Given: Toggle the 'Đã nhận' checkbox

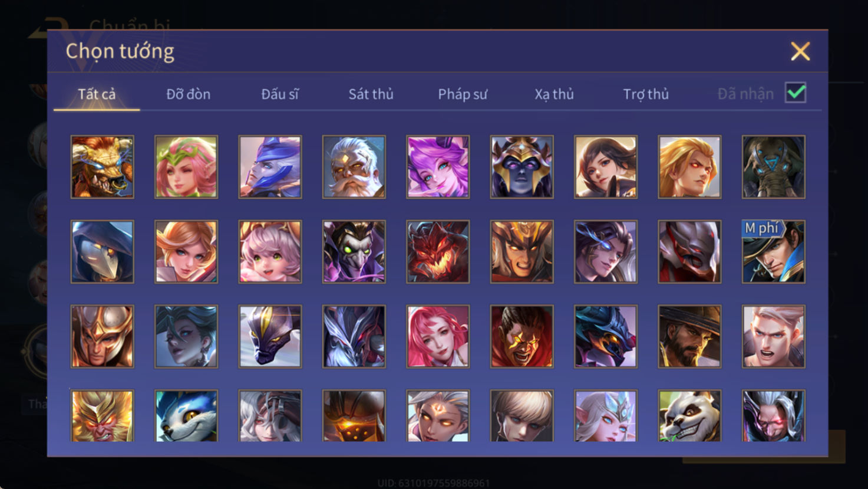Looking at the screenshot, I should point(796,93).
